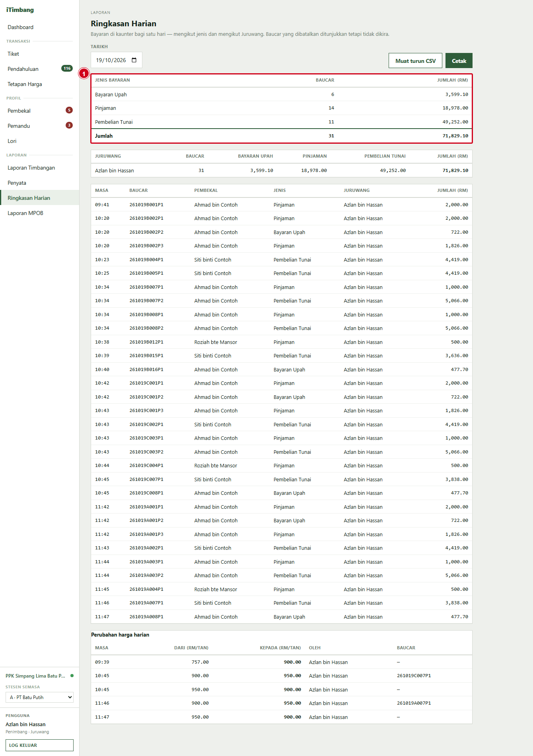
Task: Click the Cetak print button
Action: pos(459,61)
